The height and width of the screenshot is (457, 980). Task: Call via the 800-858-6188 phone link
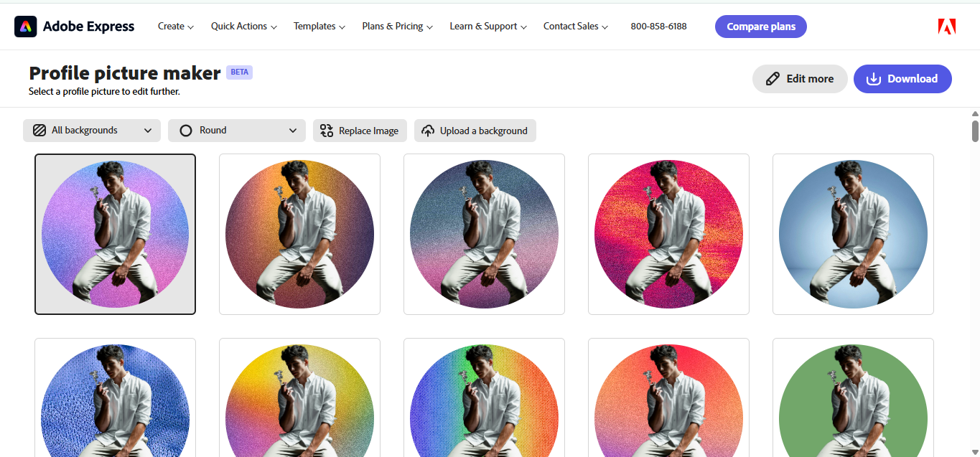tap(658, 26)
